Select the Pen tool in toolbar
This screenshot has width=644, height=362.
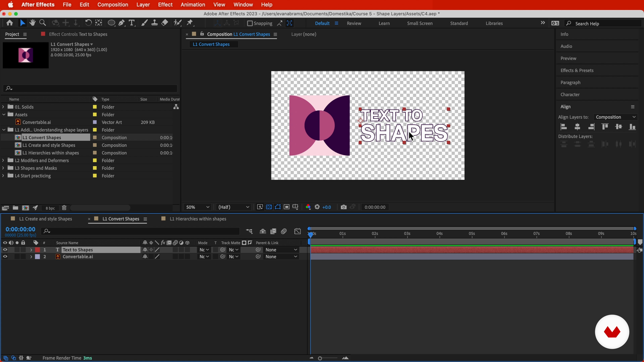[x=122, y=23]
